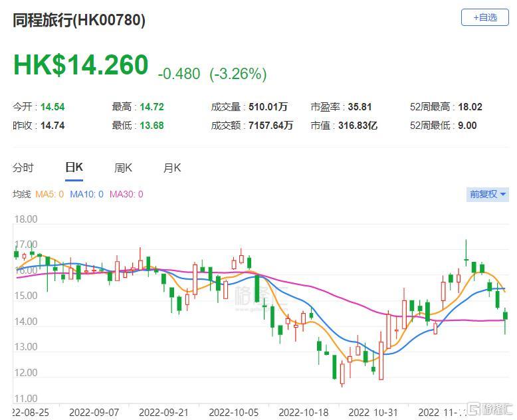517x420 pixels.
Task: Click the 52周最高 value 18.02
Action: point(470,107)
